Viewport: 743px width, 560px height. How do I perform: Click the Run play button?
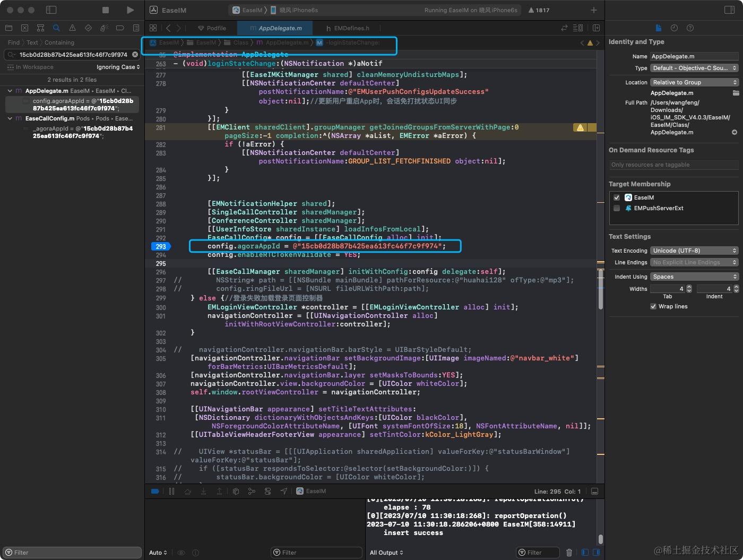pos(130,10)
